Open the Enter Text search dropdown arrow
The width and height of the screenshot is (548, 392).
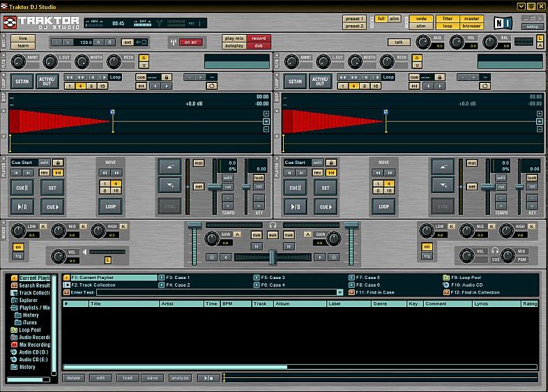point(340,292)
